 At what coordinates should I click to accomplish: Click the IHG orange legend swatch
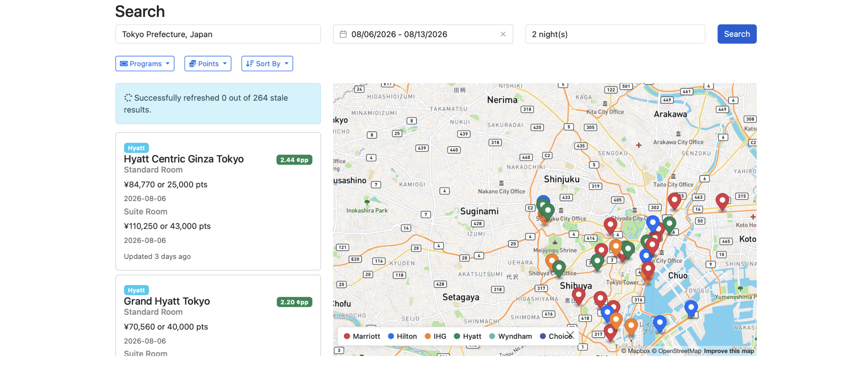[428, 336]
